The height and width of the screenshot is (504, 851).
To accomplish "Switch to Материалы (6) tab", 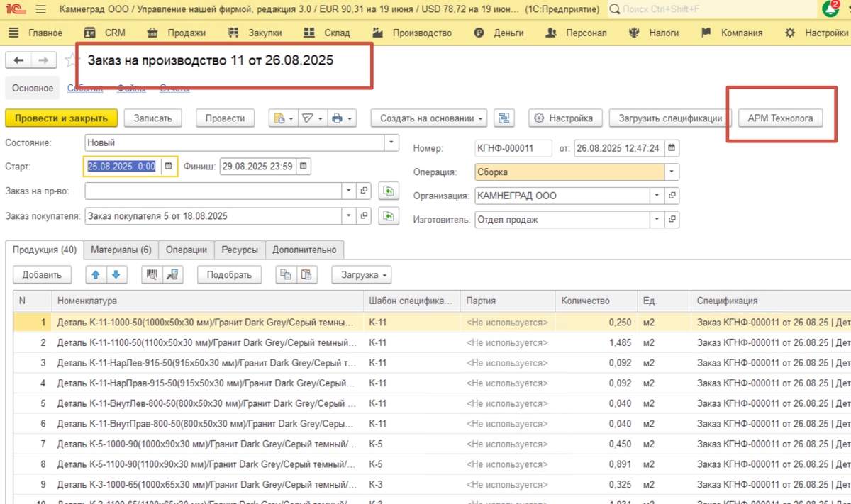I will [x=121, y=250].
